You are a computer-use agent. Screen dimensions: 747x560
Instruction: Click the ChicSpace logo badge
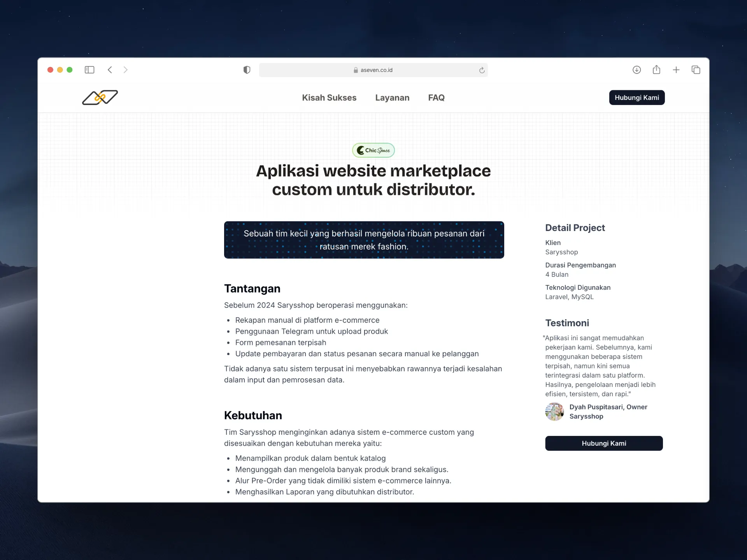point(373,150)
